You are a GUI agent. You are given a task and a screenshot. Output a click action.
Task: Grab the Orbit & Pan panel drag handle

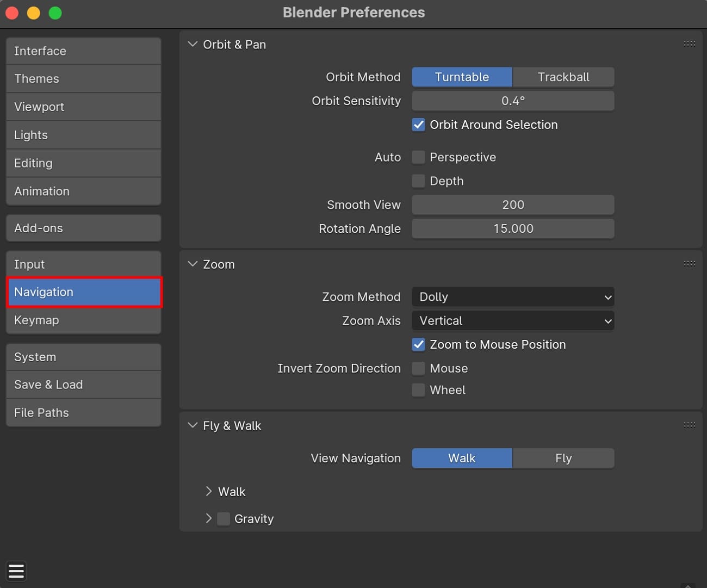(689, 44)
